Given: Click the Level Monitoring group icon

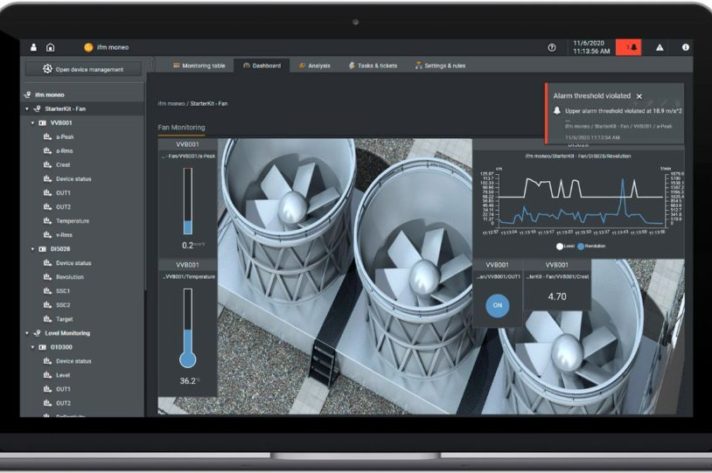Looking at the screenshot, I should pyautogui.click(x=37, y=333).
